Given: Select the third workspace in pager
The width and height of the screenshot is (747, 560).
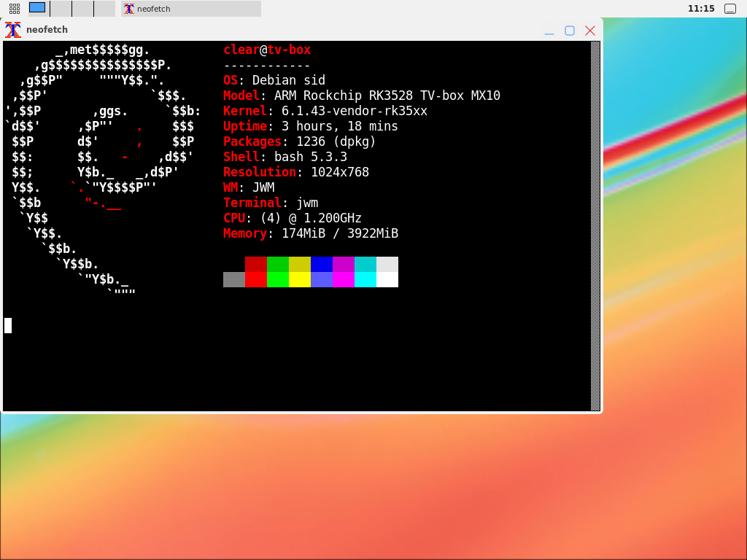Looking at the screenshot, I should [83, 9].
